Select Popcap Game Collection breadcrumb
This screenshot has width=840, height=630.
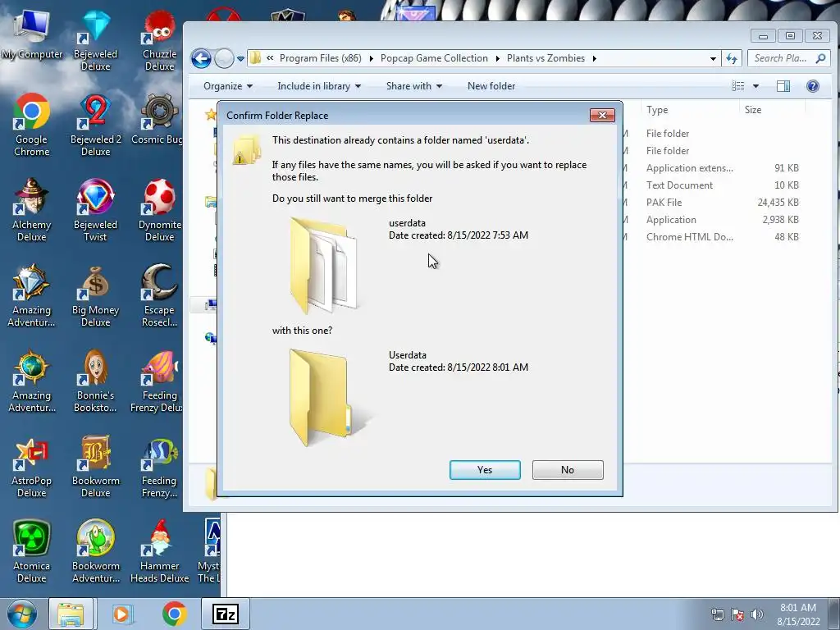pyautogui.click(x=434, y=58)
